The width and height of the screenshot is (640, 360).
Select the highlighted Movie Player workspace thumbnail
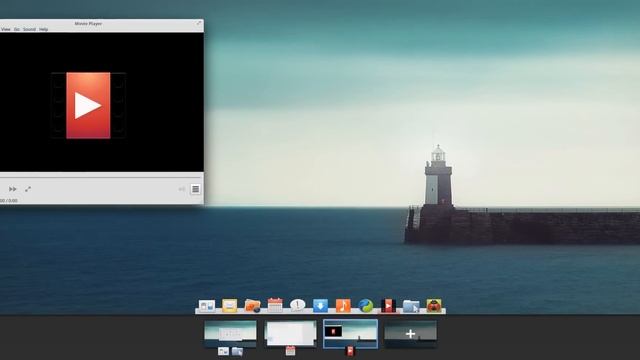pyautogui.click(x=350, y=334)
